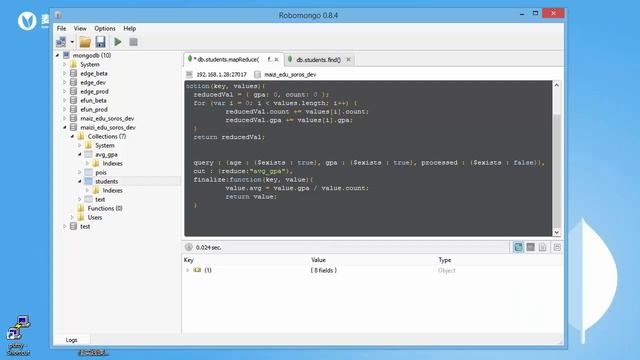Click the clock icon next to 0.024 sec.
Image resolution: width=640 pixels, height=360 pixels.
point(189,247)
